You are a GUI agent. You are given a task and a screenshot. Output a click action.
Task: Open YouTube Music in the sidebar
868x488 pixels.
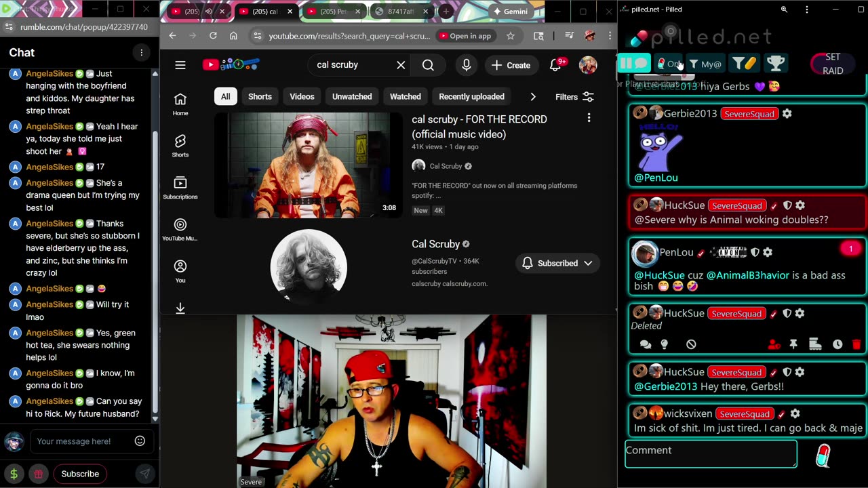(x=180, y=230)
